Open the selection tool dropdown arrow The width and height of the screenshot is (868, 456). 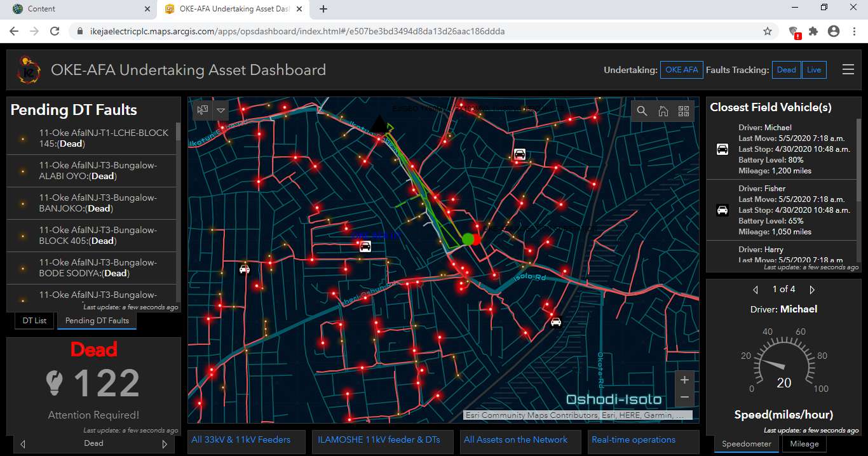pos(220,111)
